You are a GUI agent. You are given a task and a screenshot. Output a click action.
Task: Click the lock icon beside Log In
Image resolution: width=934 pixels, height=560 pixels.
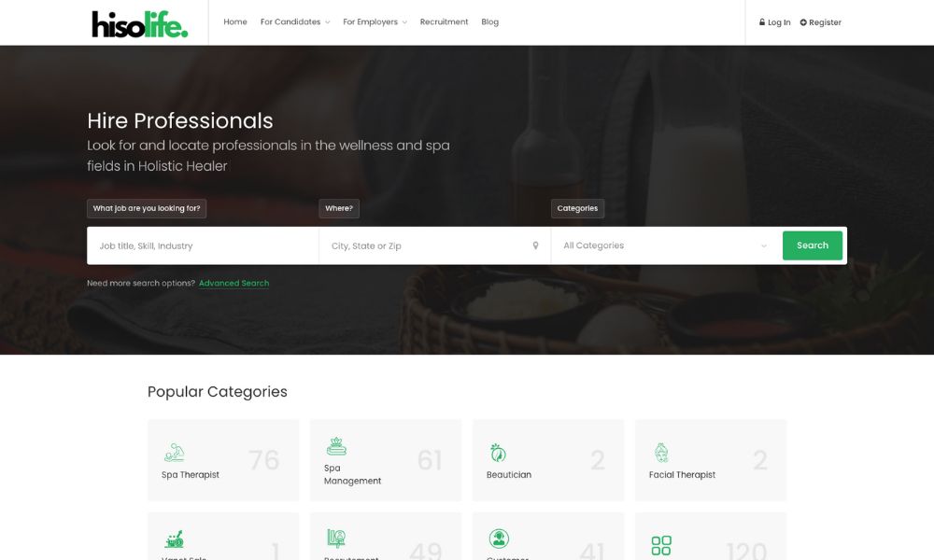coord(762,22)
